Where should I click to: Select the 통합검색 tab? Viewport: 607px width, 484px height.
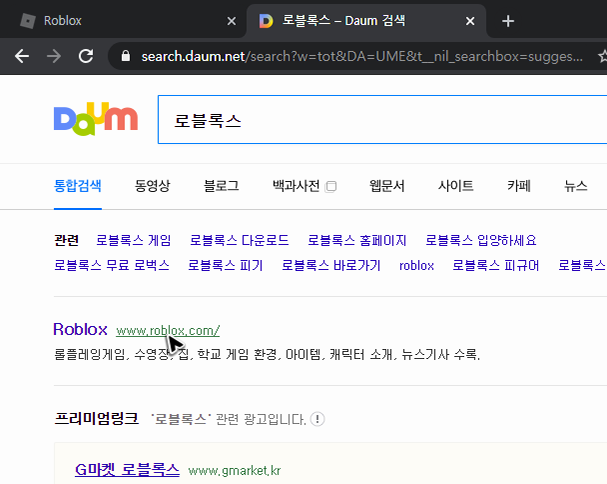(77, 186)
